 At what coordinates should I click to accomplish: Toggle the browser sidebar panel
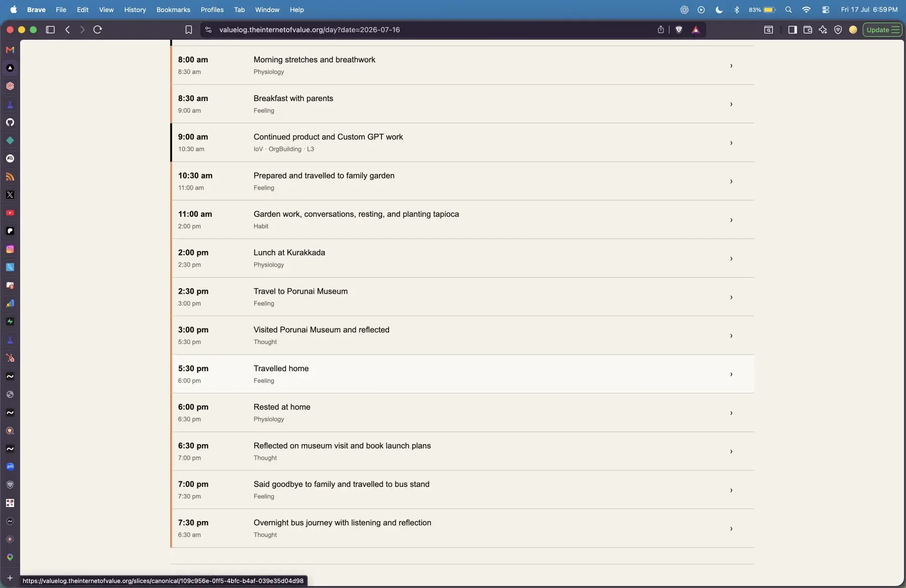coord(793,30)
